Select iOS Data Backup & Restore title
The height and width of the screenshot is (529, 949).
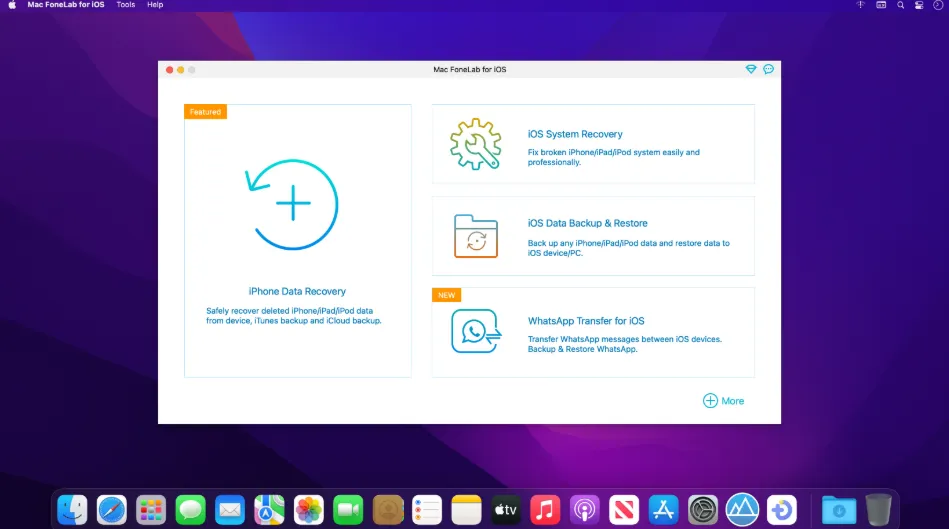(588, 223)
